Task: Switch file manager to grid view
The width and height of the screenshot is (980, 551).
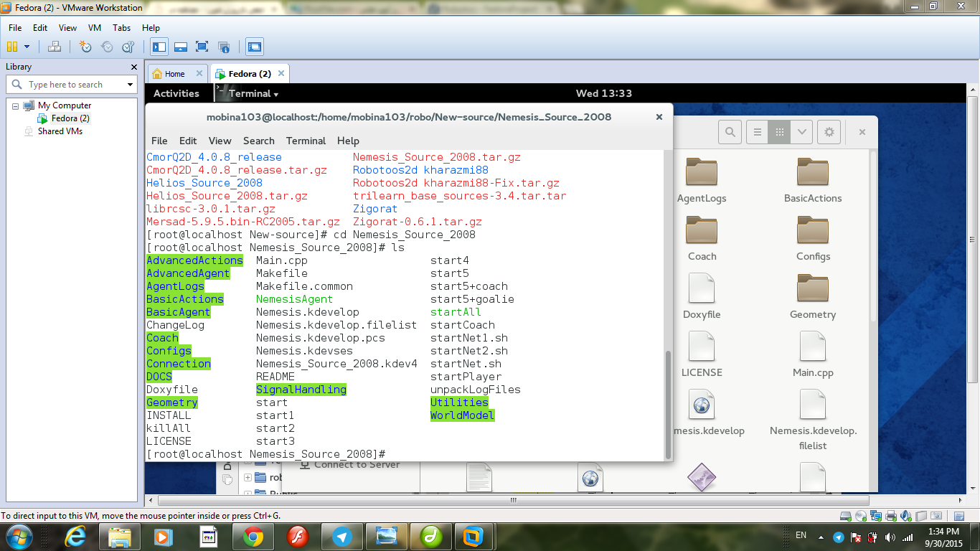Action: click(778, 132)
